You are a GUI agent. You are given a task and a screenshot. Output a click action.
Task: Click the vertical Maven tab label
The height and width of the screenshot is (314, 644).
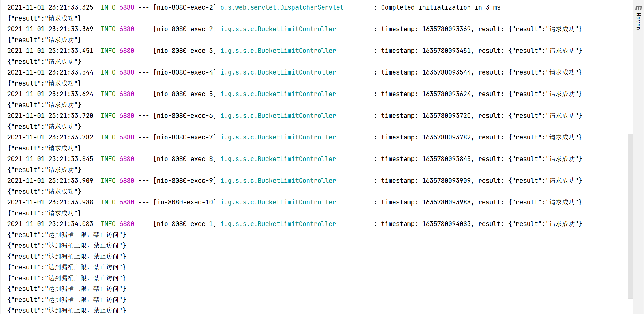(x=638, y=21)
